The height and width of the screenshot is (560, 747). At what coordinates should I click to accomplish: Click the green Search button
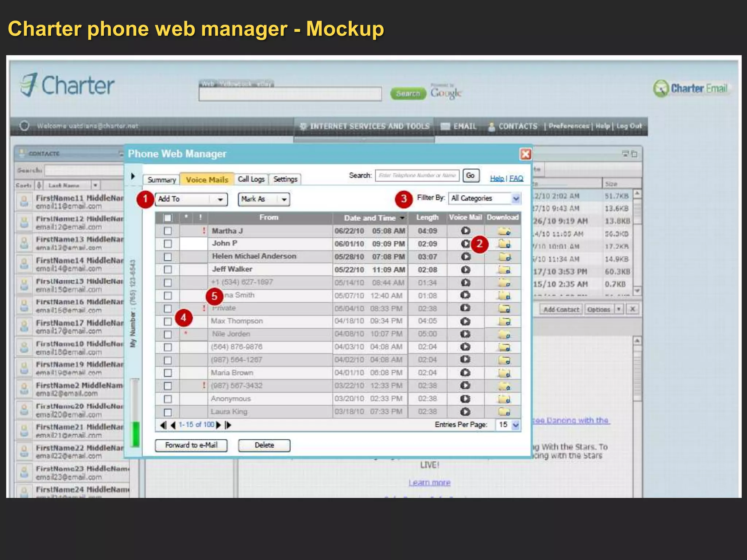pyautogui.click(x=408, y=94)
